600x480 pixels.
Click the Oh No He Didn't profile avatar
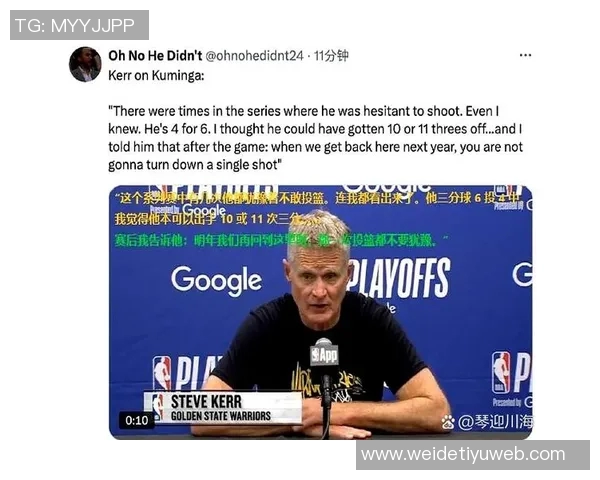[x=85, y=64]
